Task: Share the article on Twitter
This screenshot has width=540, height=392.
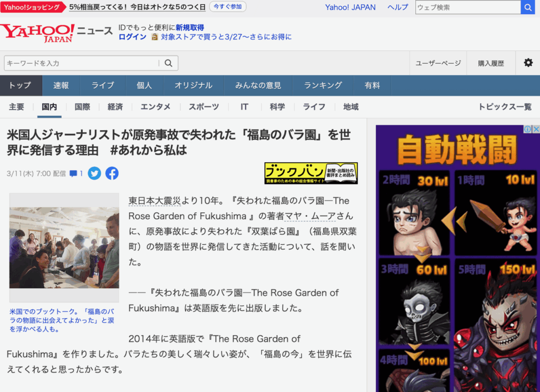Action: tap(94, 173)
